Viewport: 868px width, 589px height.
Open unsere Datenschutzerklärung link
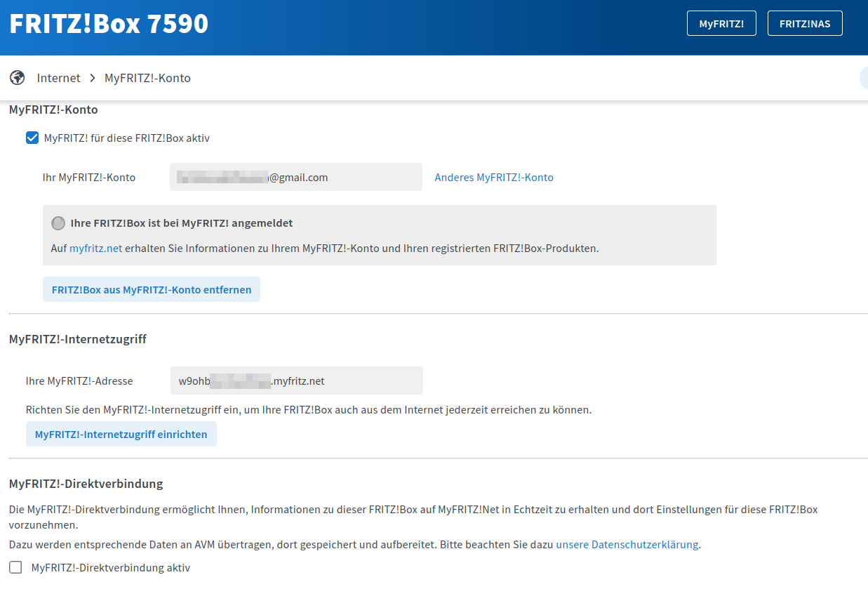(x=627, y=544)
